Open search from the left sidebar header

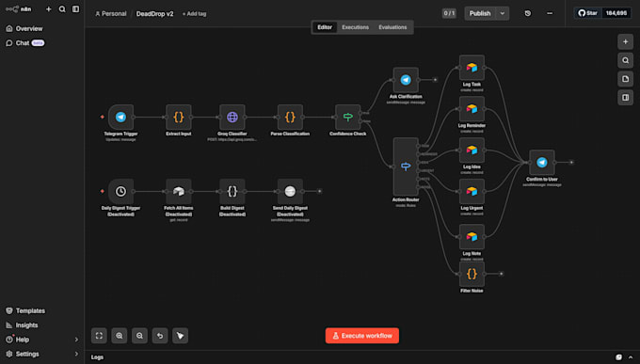point(62,9)
